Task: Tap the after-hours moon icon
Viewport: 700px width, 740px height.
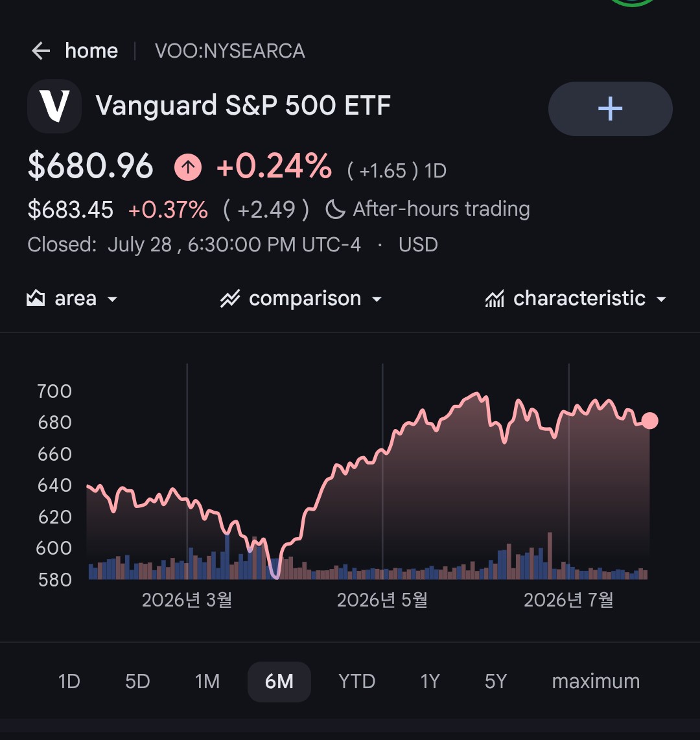Action: (336, 209)
